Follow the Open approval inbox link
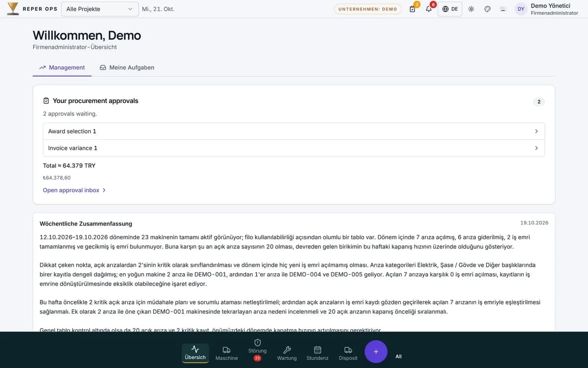588x368 pixels. point(74,190)
